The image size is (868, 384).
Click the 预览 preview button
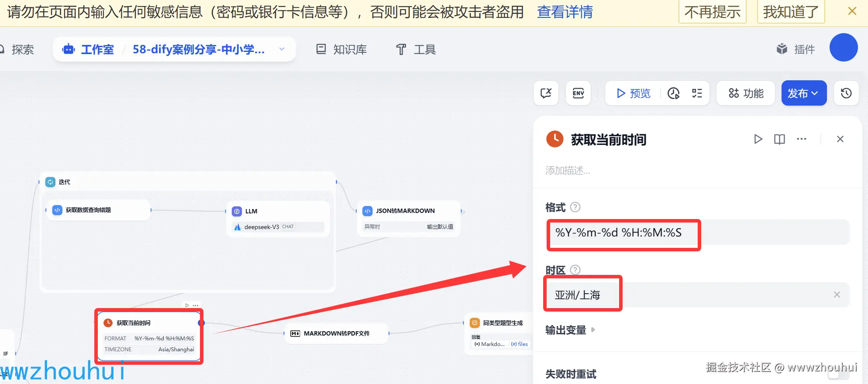[x=634, y=93]
